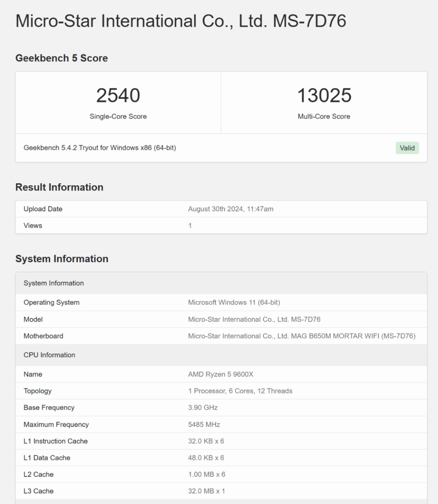Click the 'Multi-Core Score' label
Screen dimensions: 438x504
pyautogui.click(x=324, y=116)
